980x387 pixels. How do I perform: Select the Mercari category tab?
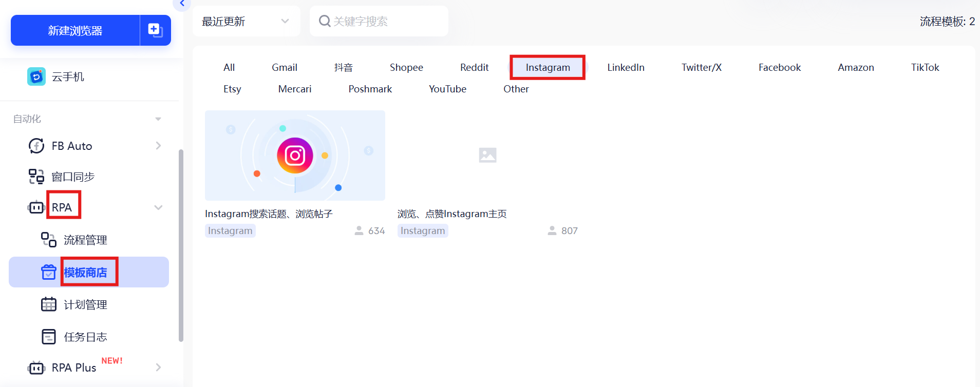tap(295, 89)
